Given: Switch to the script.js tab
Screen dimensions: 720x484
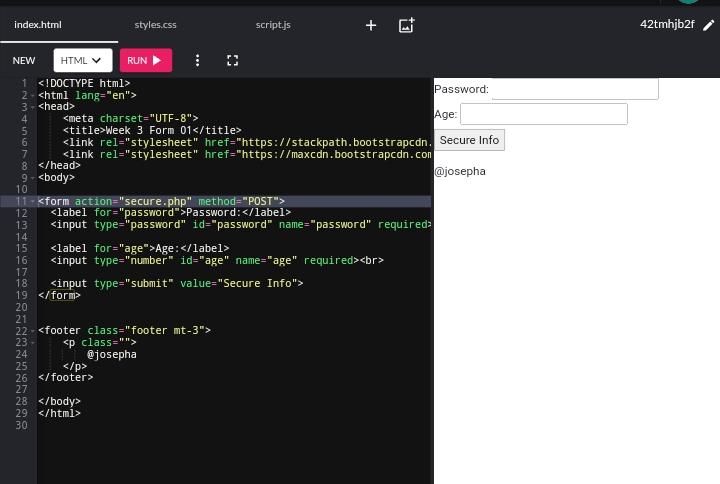Looking at the screenshot, I should 273,25.
